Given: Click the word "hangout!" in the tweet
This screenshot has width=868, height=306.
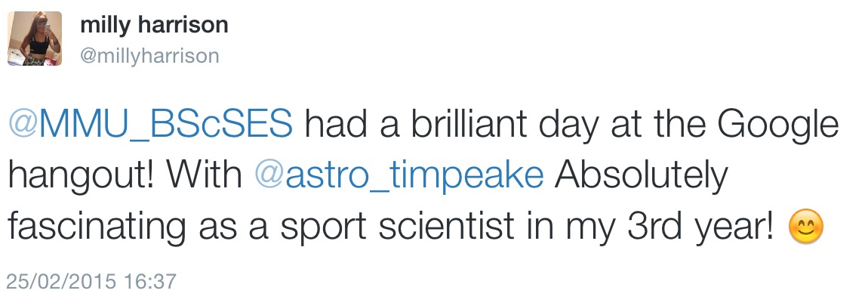Looking at the screenshot, I should [x=81, y=176].
